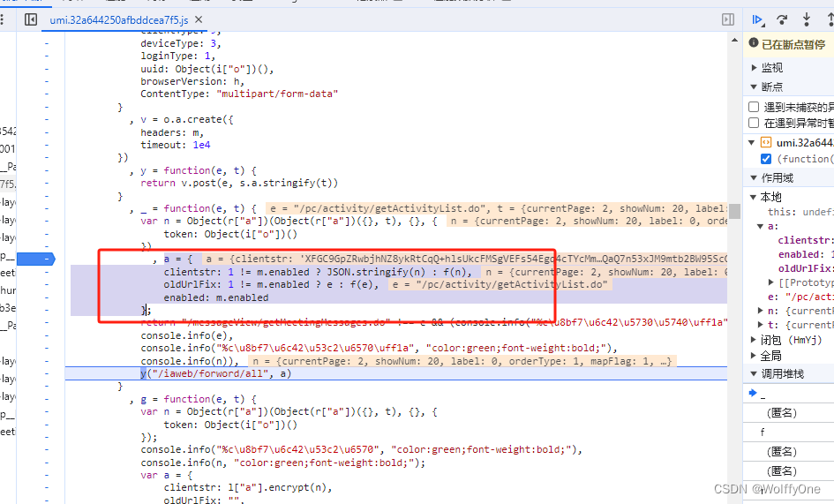Click the 'deviceType: 3,' line
Screen dimensions: 834x504
pos(181,43)
